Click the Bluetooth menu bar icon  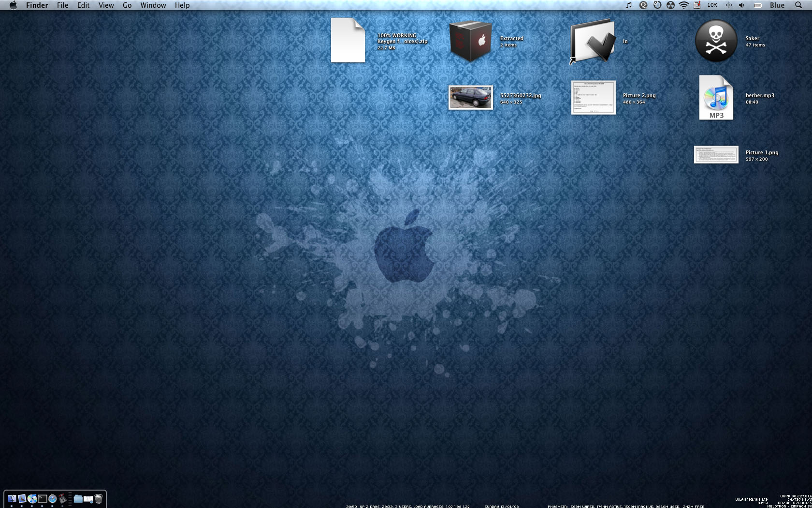pyautogui.click(x=729, y=5)
